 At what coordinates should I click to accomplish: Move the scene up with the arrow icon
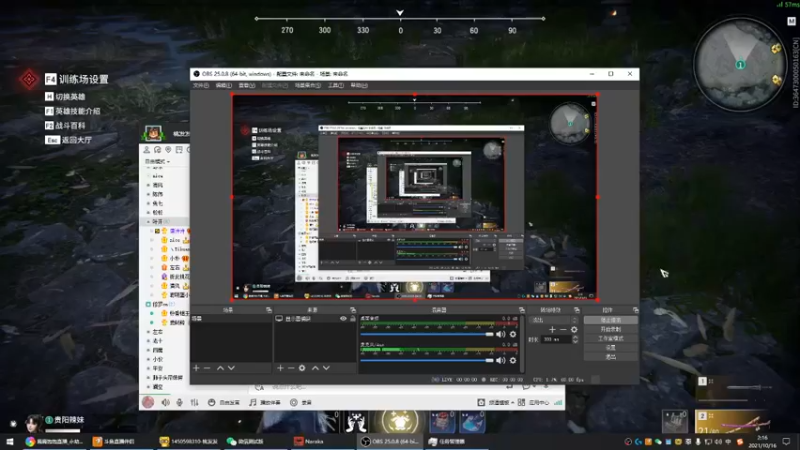[x=220, y=368]
